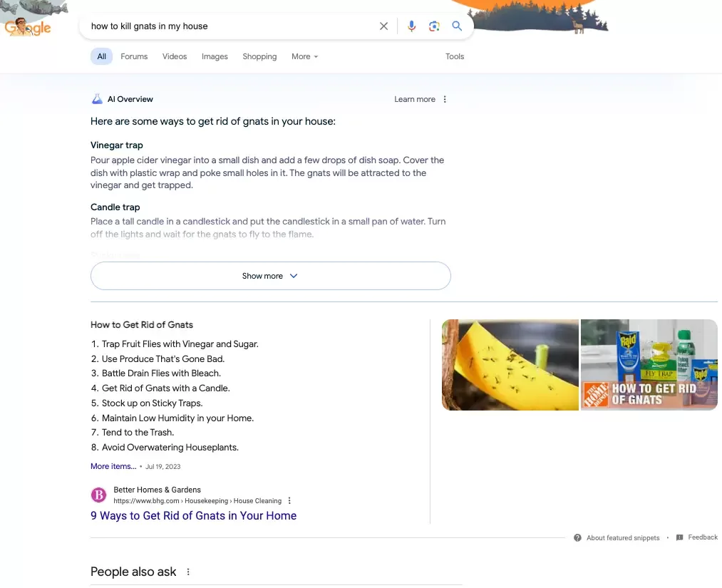Click the 'Here are some ways to get rid' heading
Viewport: 722px width, 588px height.
tap(212, 121)
